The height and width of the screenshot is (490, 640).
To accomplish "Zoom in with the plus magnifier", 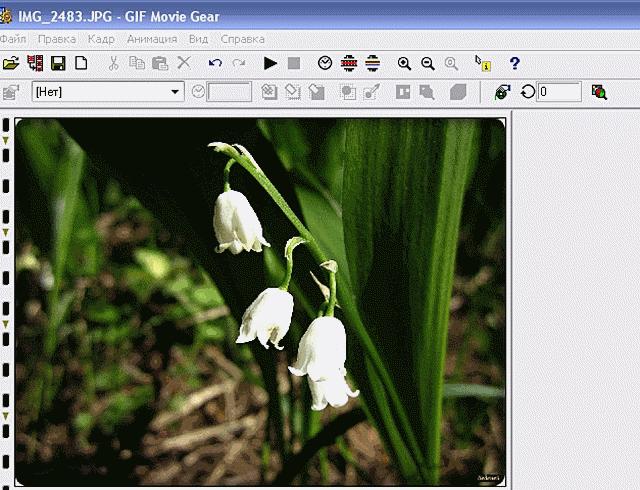I will [404, 63].
